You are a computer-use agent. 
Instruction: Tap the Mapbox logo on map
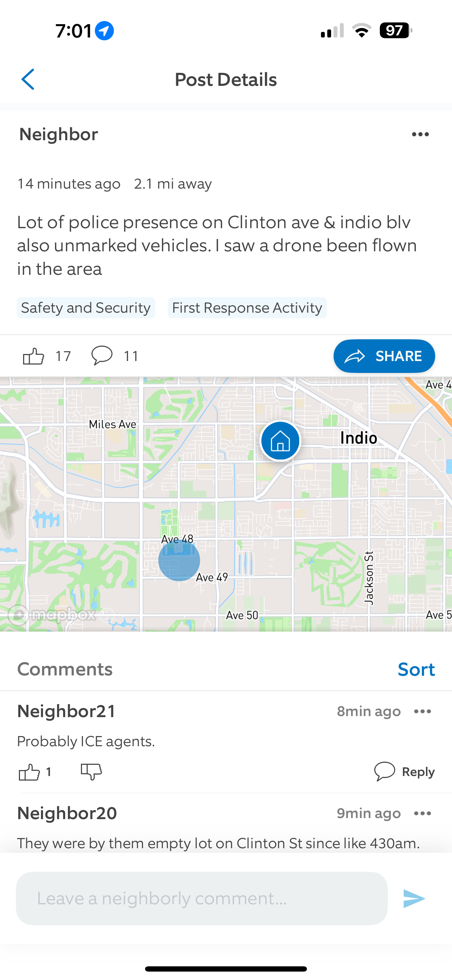53,614
